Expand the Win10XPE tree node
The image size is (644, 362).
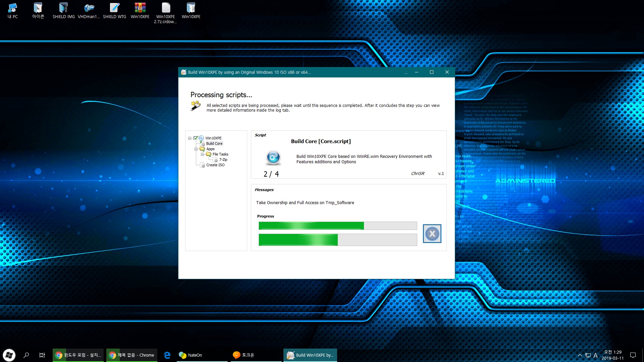(x=189, y=138)
